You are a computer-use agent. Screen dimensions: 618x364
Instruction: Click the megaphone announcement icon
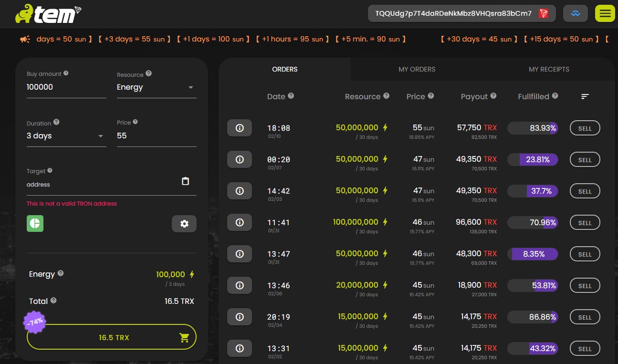point(25,39)
